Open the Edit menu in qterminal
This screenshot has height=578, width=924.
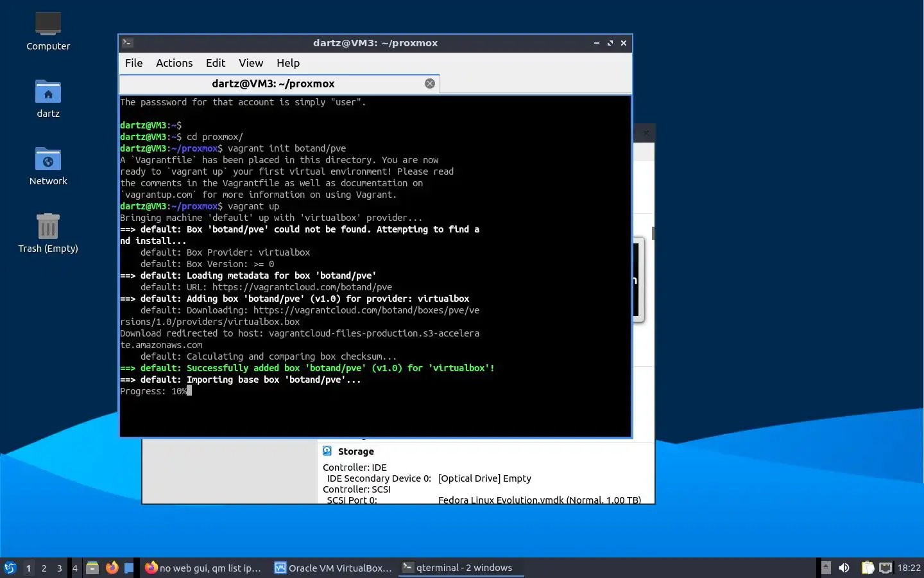(215, 63)
